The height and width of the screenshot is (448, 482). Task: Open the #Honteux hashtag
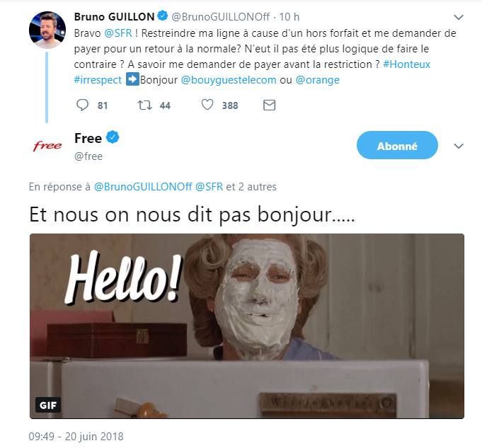(406, 64)
